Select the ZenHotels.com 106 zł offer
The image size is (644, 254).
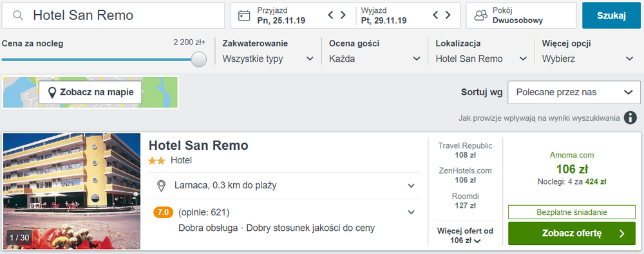pos(465,175)
